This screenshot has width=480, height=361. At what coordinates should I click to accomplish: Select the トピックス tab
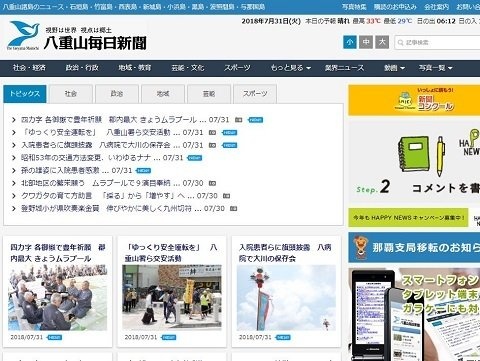25,94
